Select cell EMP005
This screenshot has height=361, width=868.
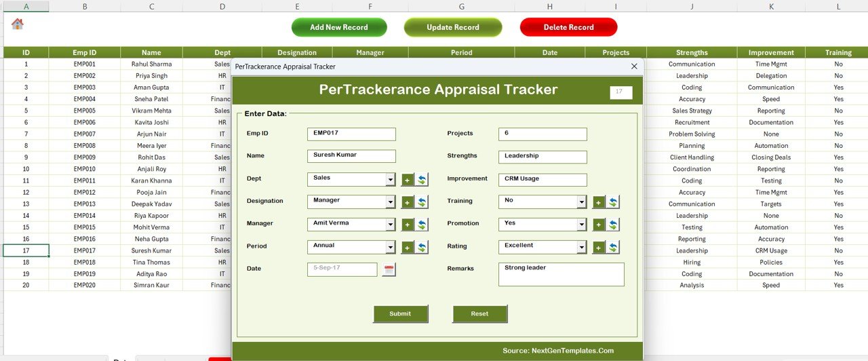[x=85, y=111]
